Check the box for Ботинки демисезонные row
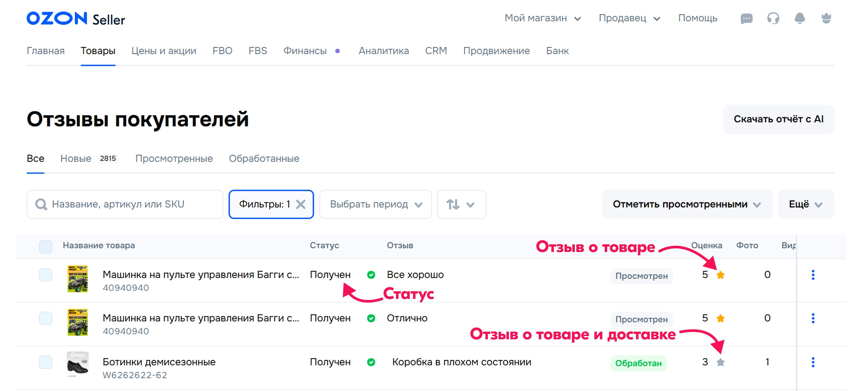 coord(46,362)
